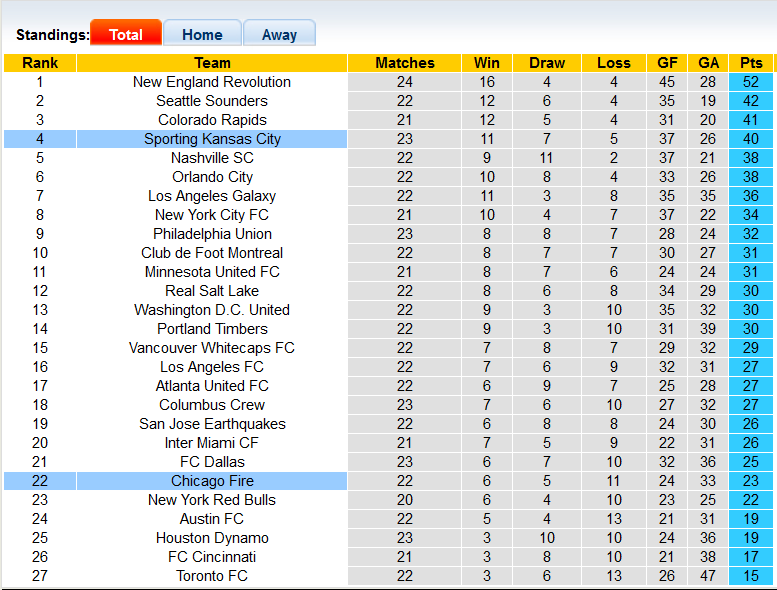The height and width of the screenshot is (590, 777).
Task: Click the Toronto FC team name
Action: click(212, 576)
